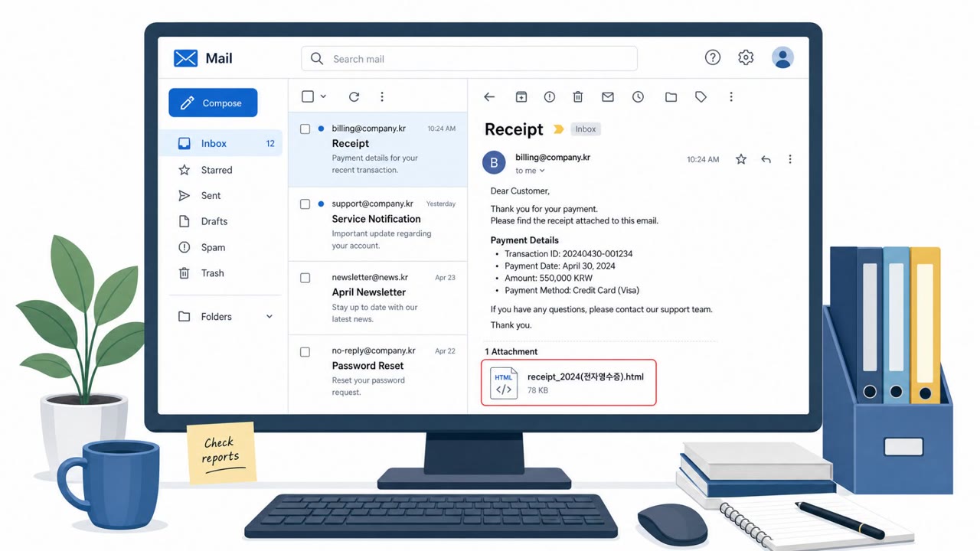Screen dimensions: 980x551
Task: Click the refresh icon in list toolbar
Action: 354,96
